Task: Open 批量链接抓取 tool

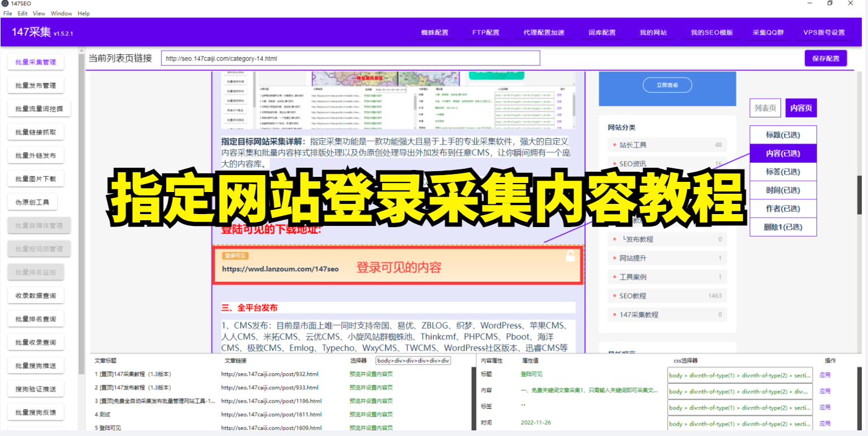Action: [x=36, y=132]
